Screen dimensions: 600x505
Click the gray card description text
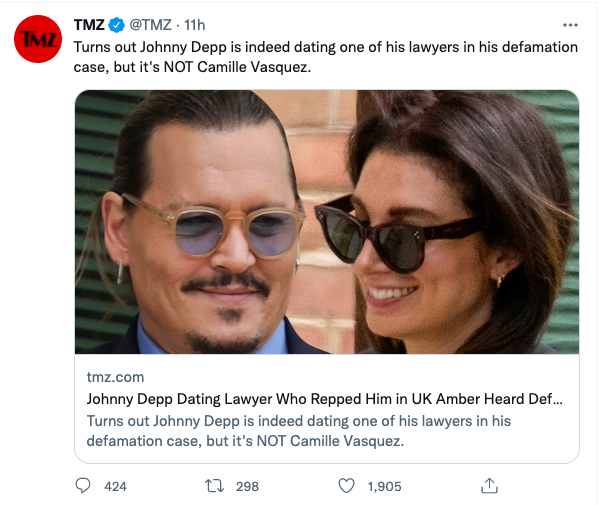[298, 431]
